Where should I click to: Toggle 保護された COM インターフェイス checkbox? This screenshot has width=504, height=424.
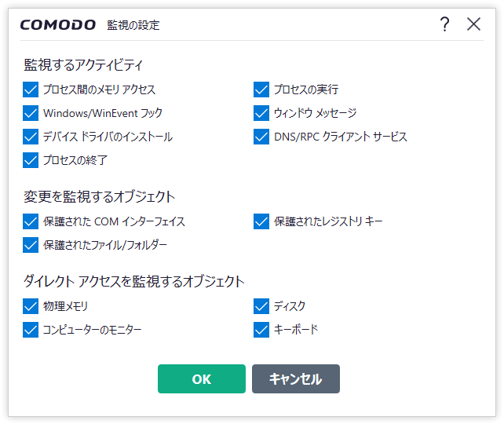pyautogui.click(x=31, y=221)
